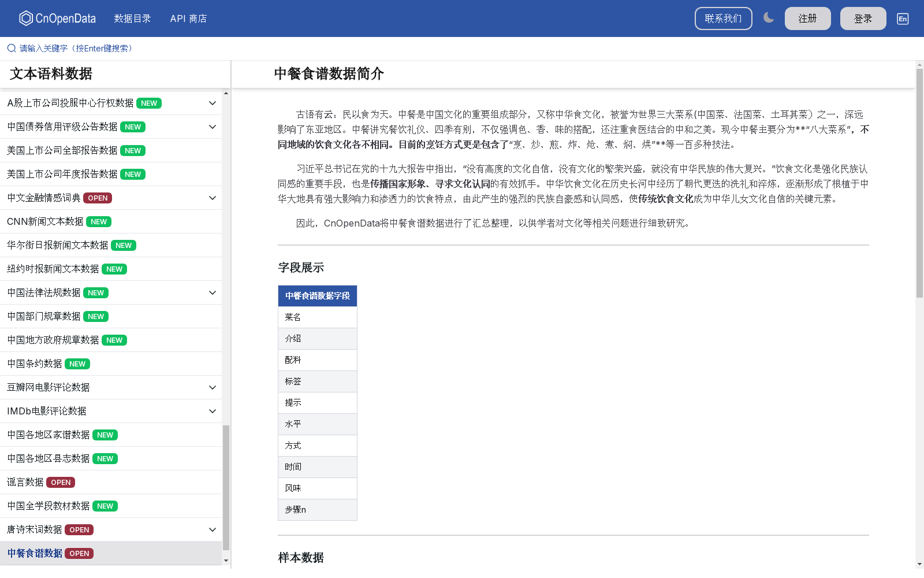Open 中国全学段教材数据 item
This screenshot has width=924, height=578.
click(111, 506)
